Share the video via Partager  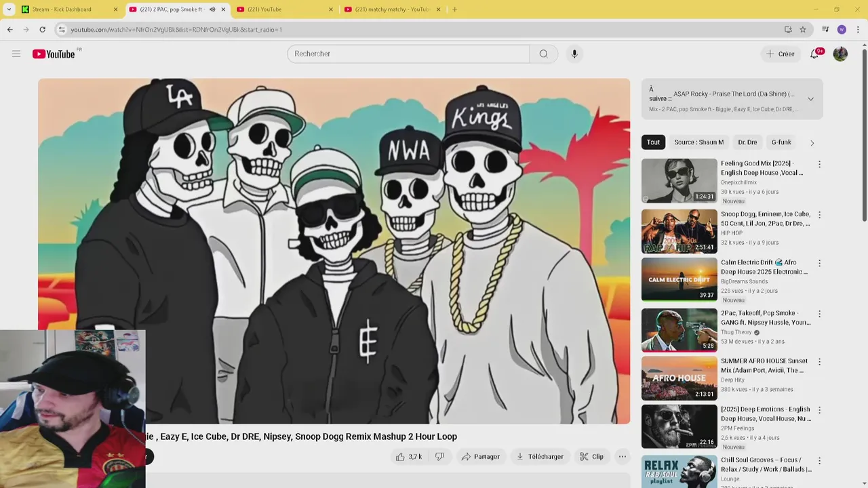pos(481,457)
